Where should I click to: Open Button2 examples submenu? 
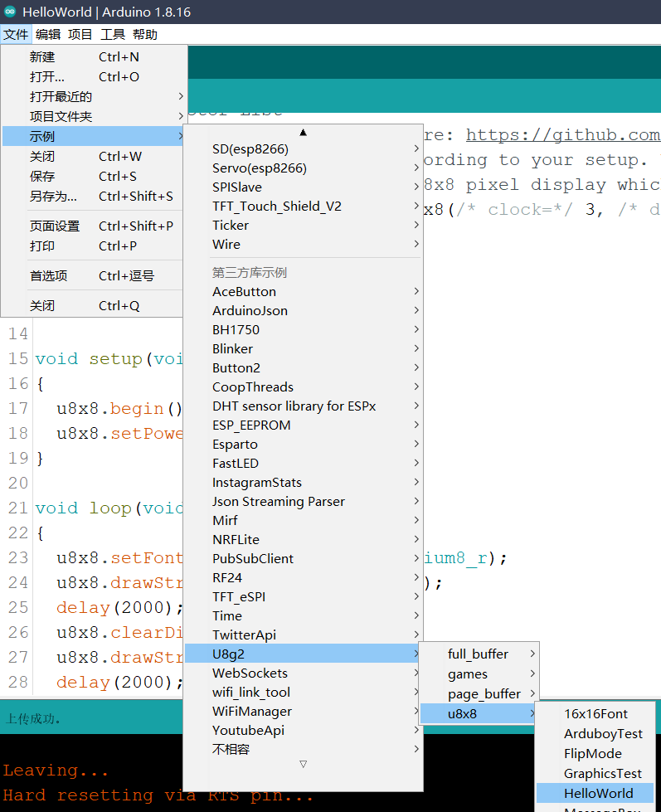[x=304, y=367]
